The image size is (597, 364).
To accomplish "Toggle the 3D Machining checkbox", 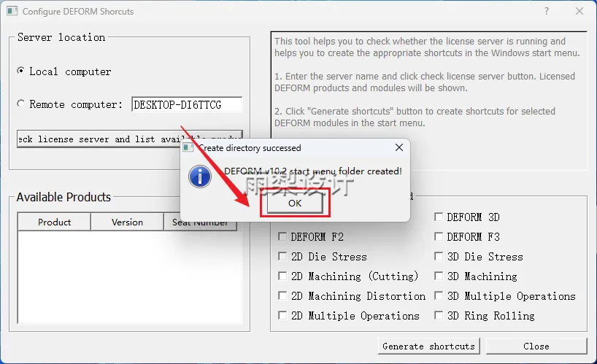I will tap(439, 276).
